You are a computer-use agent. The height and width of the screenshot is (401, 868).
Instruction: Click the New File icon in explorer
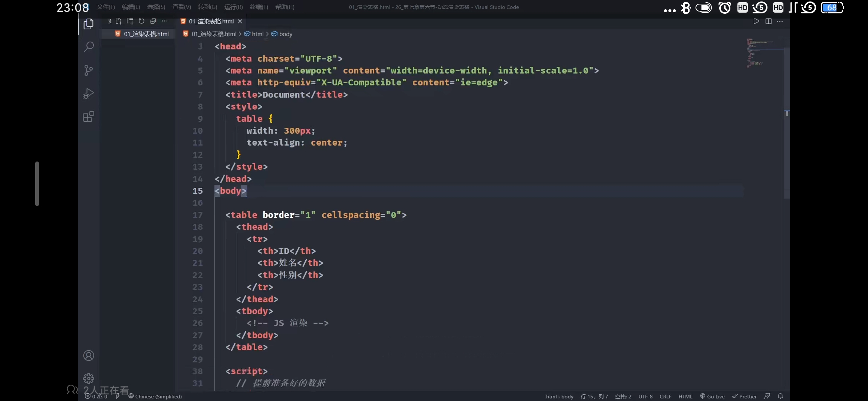pyautogui.click(x=119, y=21)
